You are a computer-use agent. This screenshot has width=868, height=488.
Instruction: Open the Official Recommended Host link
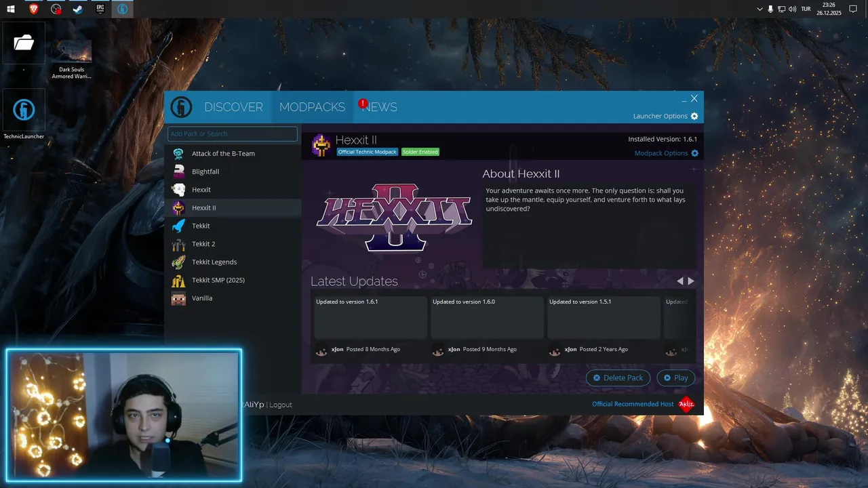(x=633, y=404)
